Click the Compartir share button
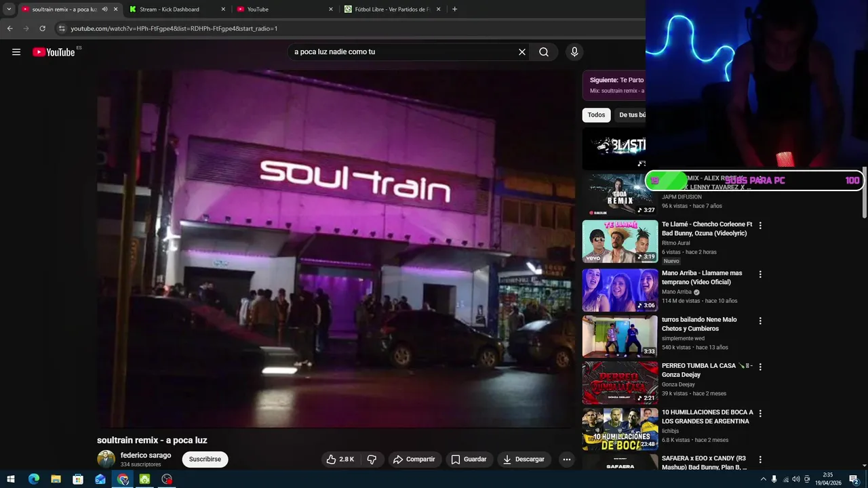Viewport: 868px width, 488px height. point(414,460)
